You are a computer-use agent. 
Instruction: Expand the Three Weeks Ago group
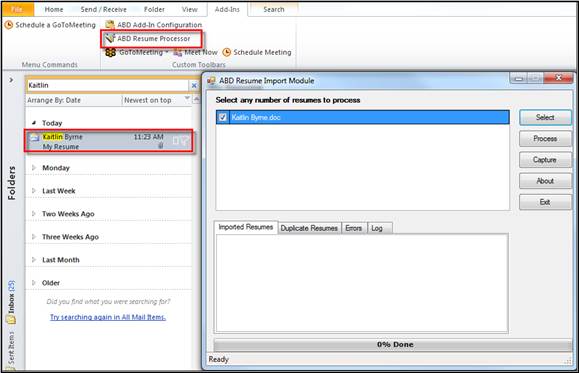point(34,237)
